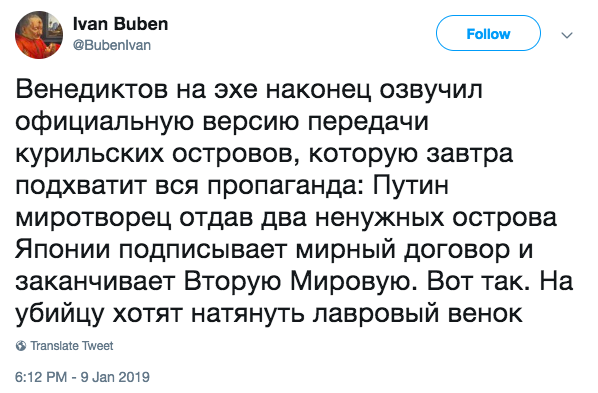Click the globe icon beside Translate Tweet
This screenshot has width=598, height=393.
pos(21,346)
